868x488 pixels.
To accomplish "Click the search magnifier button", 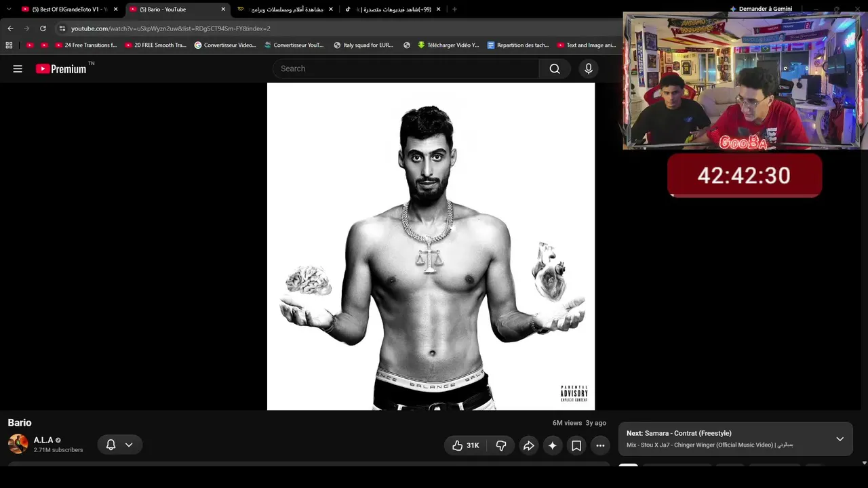I will tap(555, 68).
